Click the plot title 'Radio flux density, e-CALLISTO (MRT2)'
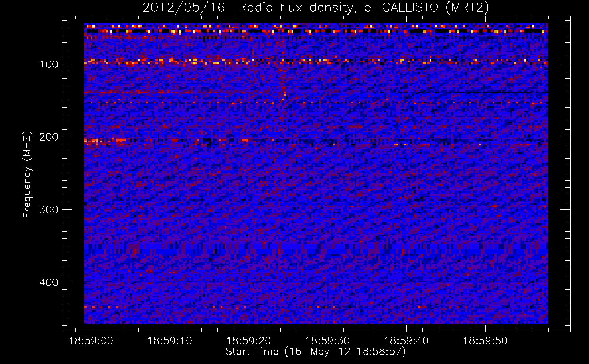589x364 pixels. coord(364,8)
